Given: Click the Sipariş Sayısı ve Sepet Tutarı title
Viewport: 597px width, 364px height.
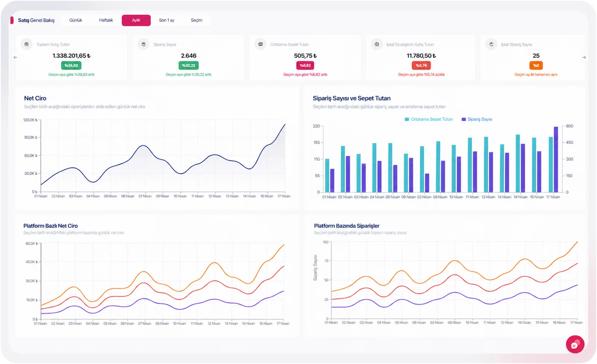Looking at the screenshot, I should pyautogui.click(x=351, y=98).
